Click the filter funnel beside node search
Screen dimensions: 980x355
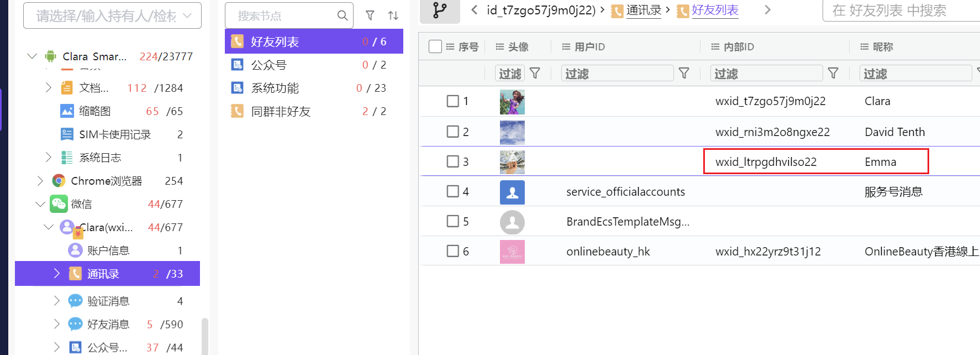[370, 15]
